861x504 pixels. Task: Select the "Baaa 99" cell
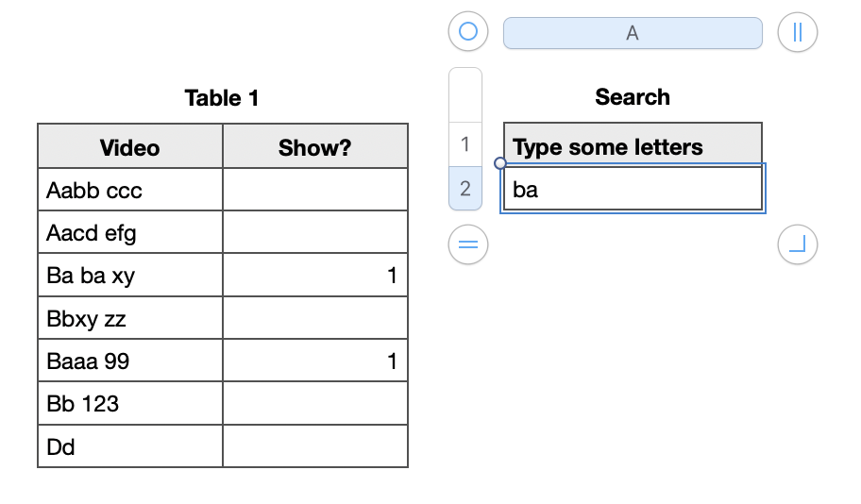130,361
